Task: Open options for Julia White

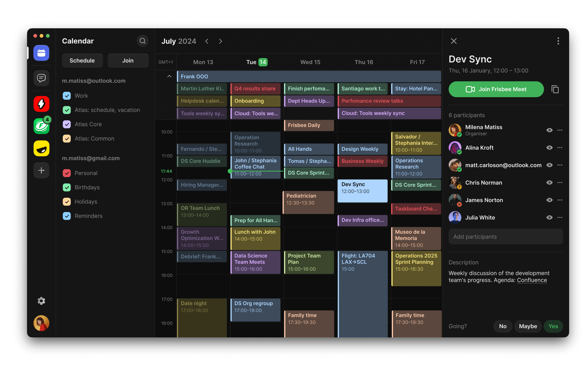Action: pos(559,217)
